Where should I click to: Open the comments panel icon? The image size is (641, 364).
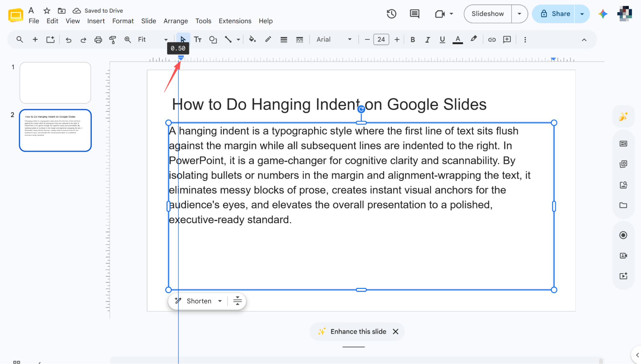(414, 14)
